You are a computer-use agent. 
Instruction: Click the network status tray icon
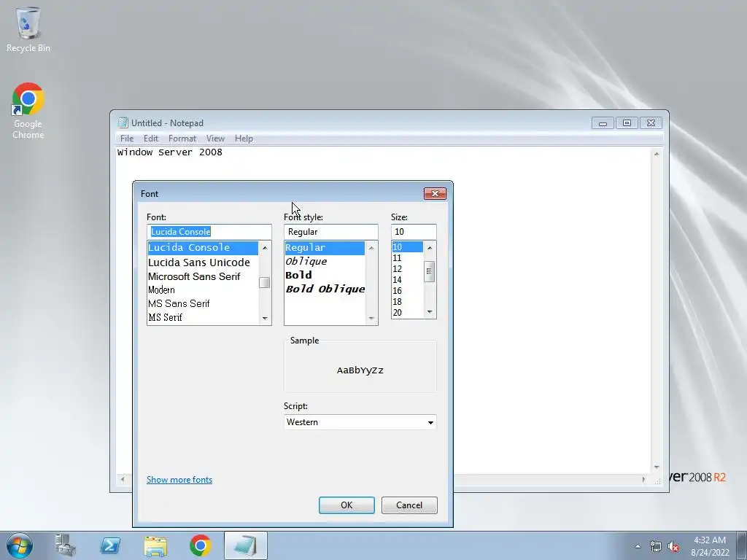[x=656, y=547]
